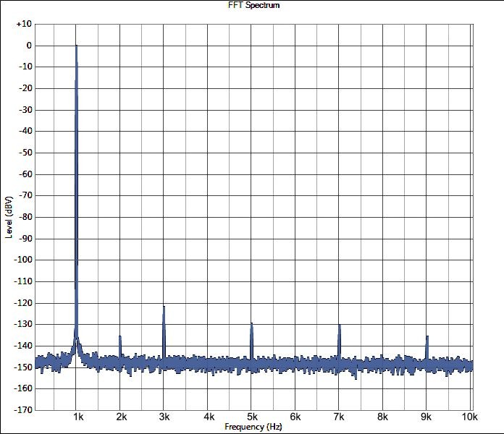Screen dimensions: 504x434
Task: Click the -70 level axis tick
Action: click(25, 195)
